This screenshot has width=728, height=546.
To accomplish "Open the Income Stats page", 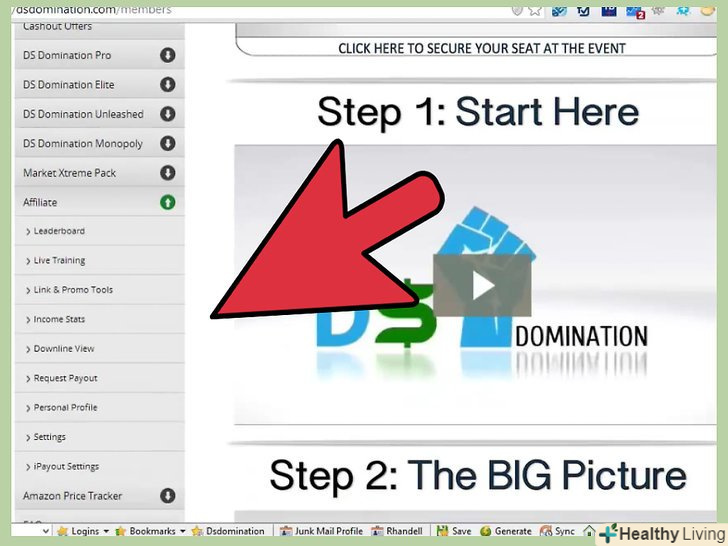I will point(99,319).
